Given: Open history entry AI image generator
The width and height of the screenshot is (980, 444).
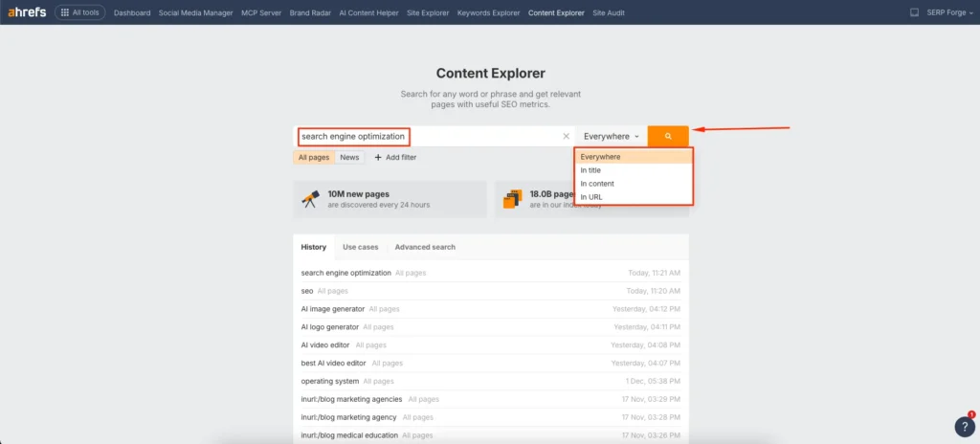Looking at the screenshot, I should click(x=333, y=309).
